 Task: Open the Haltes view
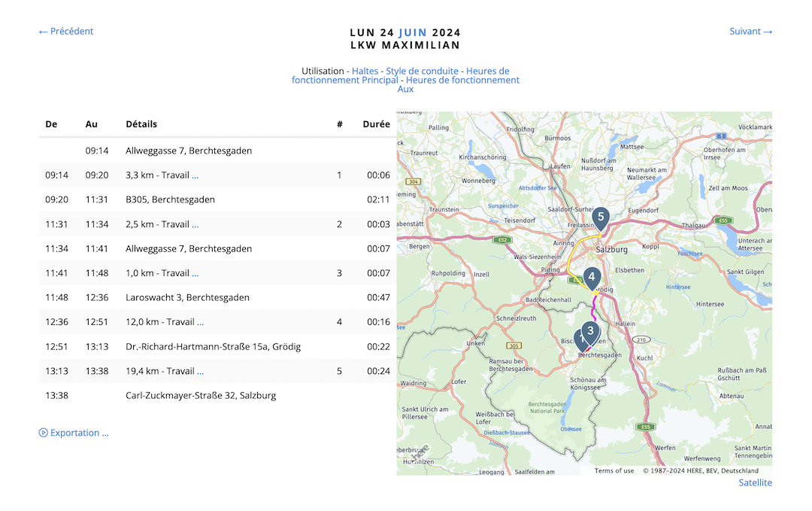click(365, 71)
